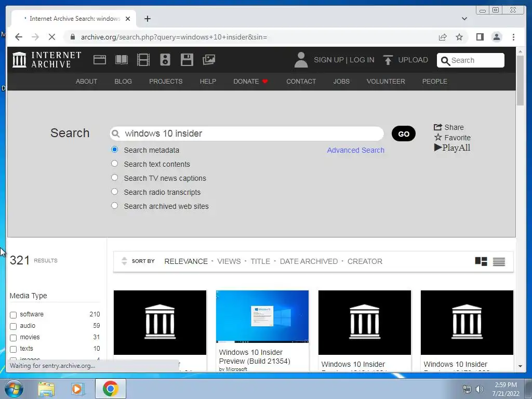The height and width of the screenshot is (399, 532).
Task: Sort results by RELEVANCE
Action: pyautogui.click(x=186, y=261)
